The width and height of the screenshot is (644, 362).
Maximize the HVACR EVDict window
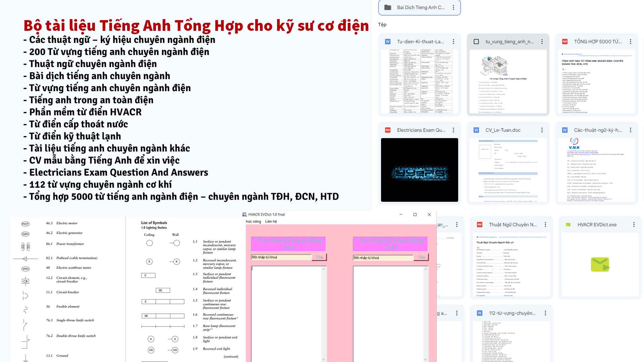click(x=415, y=215)
